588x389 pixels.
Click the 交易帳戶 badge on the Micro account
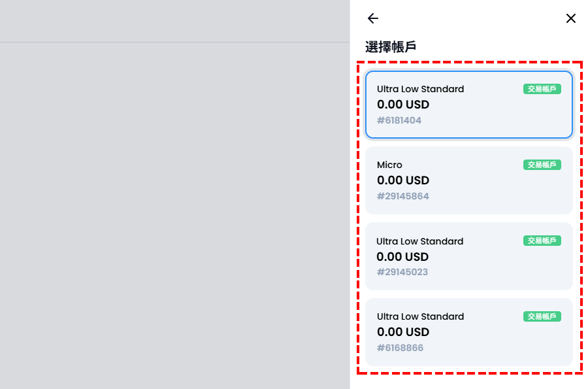(x=542, y=165)
